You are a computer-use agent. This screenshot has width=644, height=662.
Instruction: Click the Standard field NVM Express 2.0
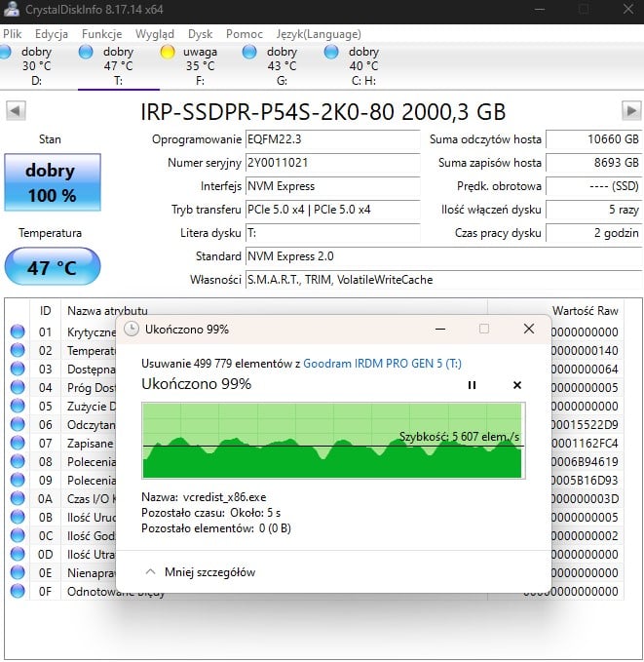443,256
